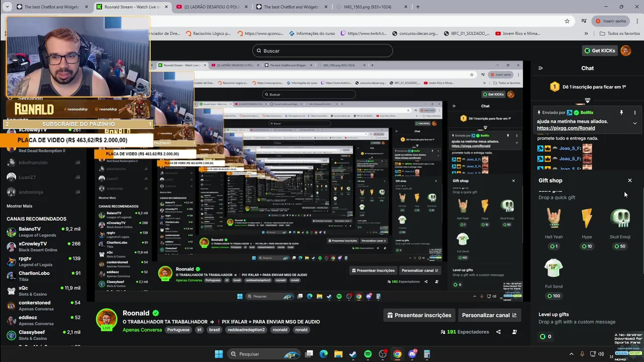
Task: Open the pixgg.com/Ronald link
Action: pyautogui.click(x=566, y=128)
